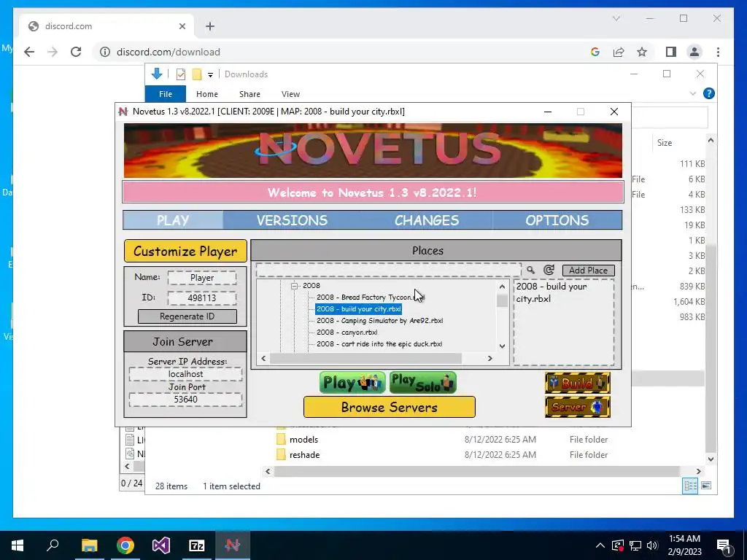Viewport: 747px width, 560px height.
Task: Click Chrome share page icon
Action: coord(619,52)
